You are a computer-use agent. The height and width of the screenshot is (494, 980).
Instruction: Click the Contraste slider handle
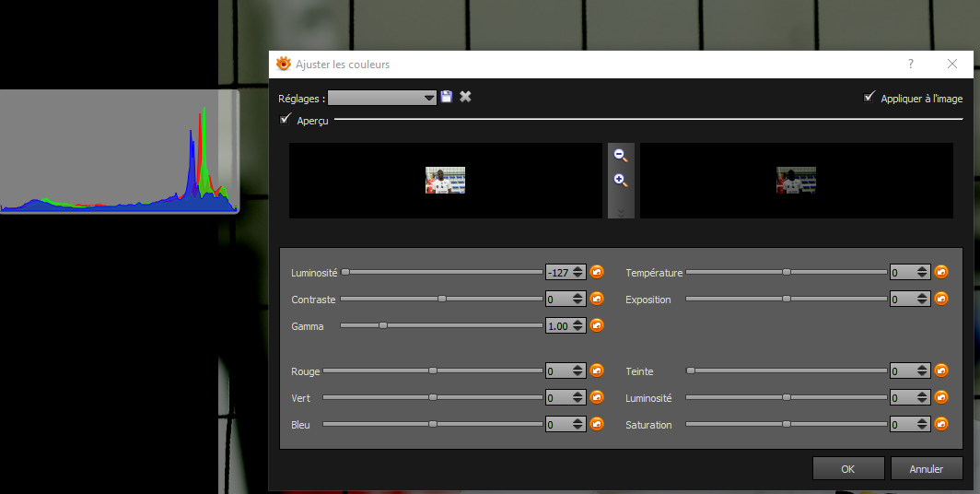442,299
